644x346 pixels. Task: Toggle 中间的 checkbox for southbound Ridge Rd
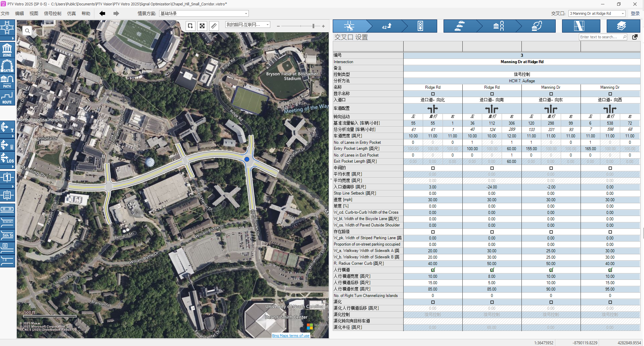coord(492,168)
